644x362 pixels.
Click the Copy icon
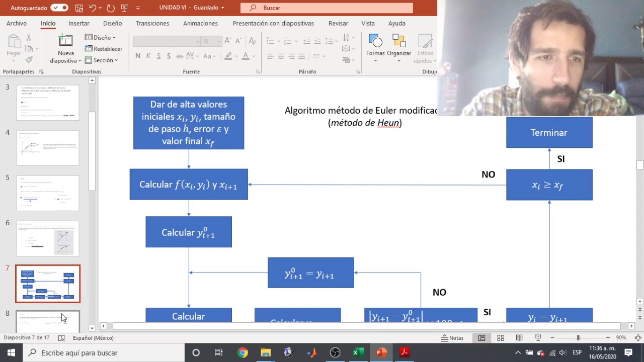(29, 49)
